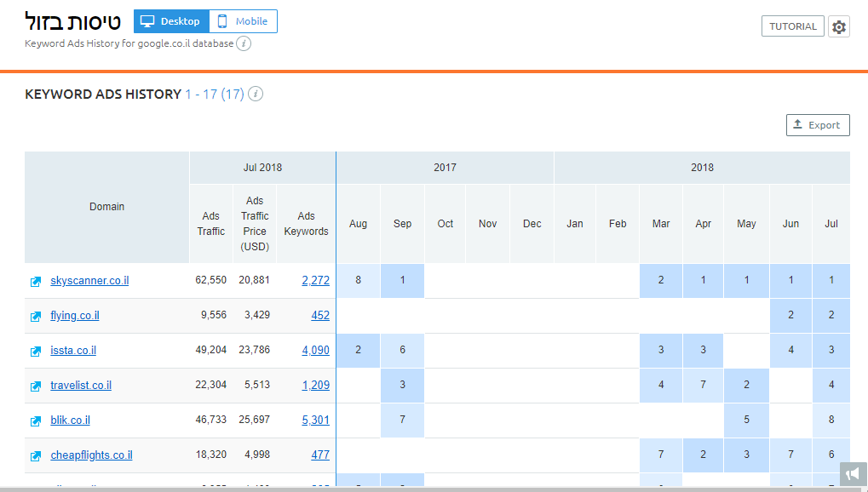The width and height of the screenshot is (868, 492).
Task: Open skyscanner.co.il external link icon
Action: [x=36, y=281]
